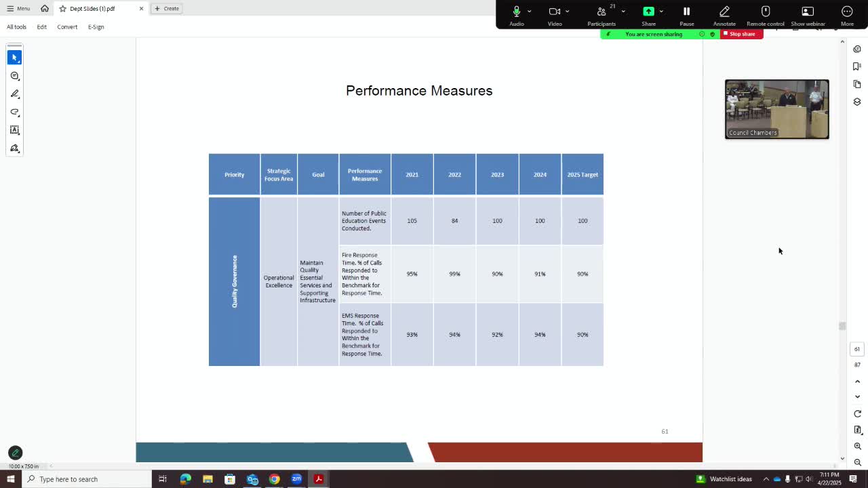Open Zoom from the taskbar

[x=296, y=479]
